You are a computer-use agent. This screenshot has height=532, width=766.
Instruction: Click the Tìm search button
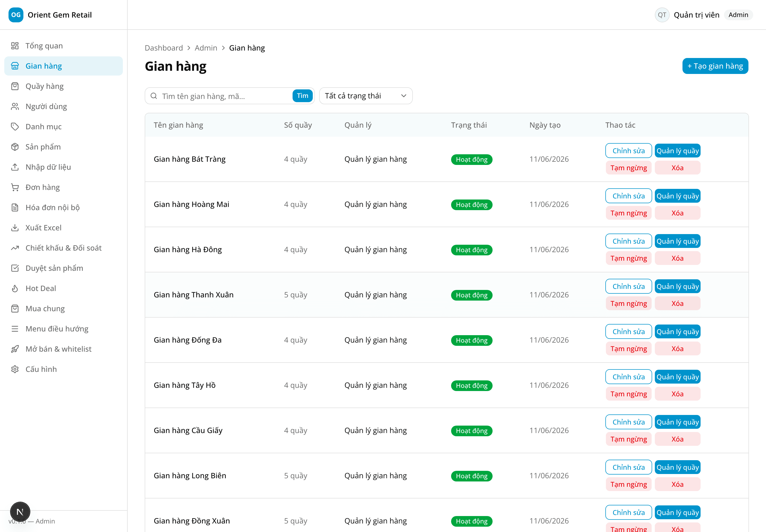coord(302,96)
